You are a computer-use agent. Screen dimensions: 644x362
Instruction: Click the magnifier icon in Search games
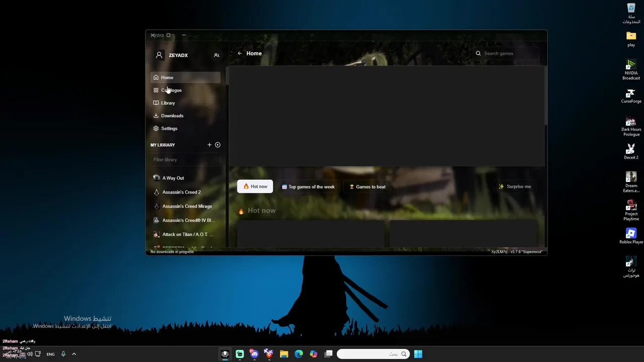[x=478, y=53]
